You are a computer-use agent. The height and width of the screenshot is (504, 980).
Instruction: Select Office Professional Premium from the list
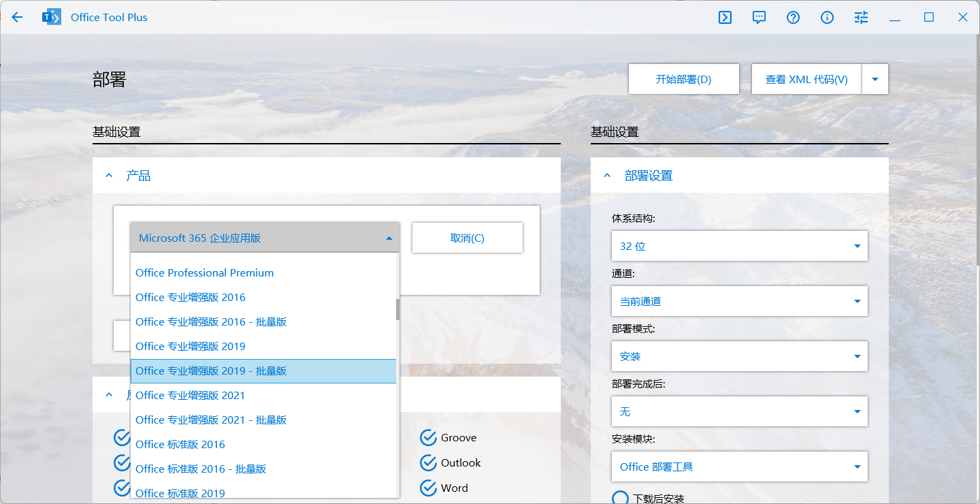tap(263, 273)
